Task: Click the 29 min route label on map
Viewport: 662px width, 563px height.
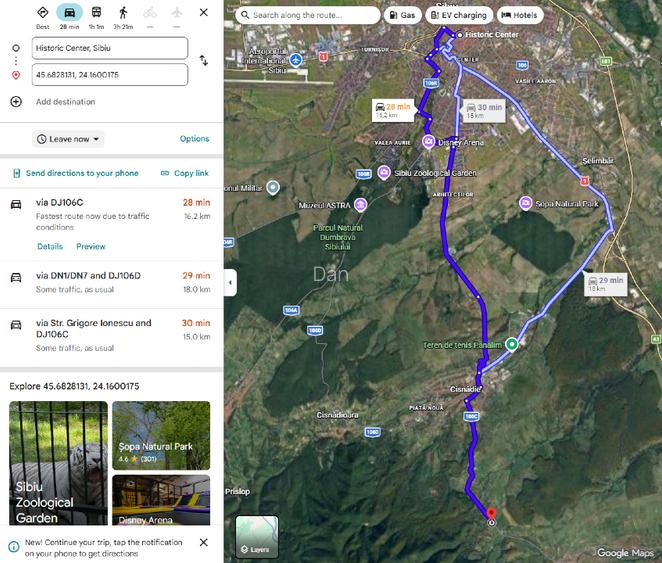Action: [606, 284]
